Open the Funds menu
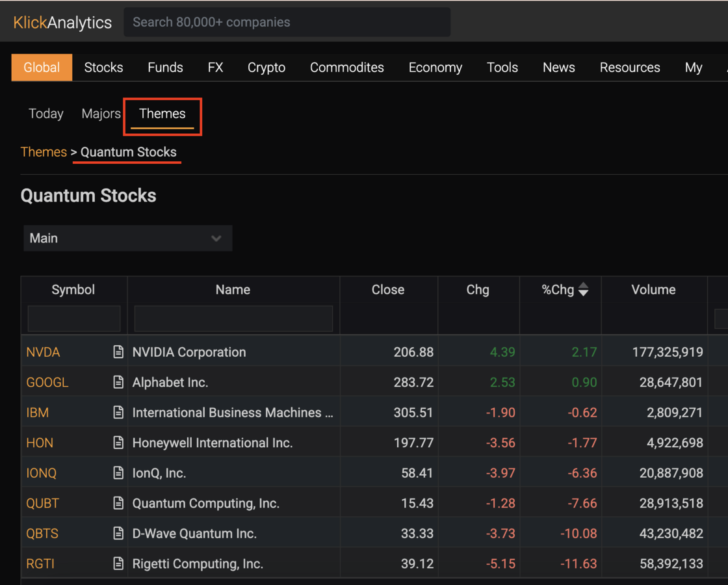The height and width of the screenshot is (585, 728). click(x=165, y=68)
